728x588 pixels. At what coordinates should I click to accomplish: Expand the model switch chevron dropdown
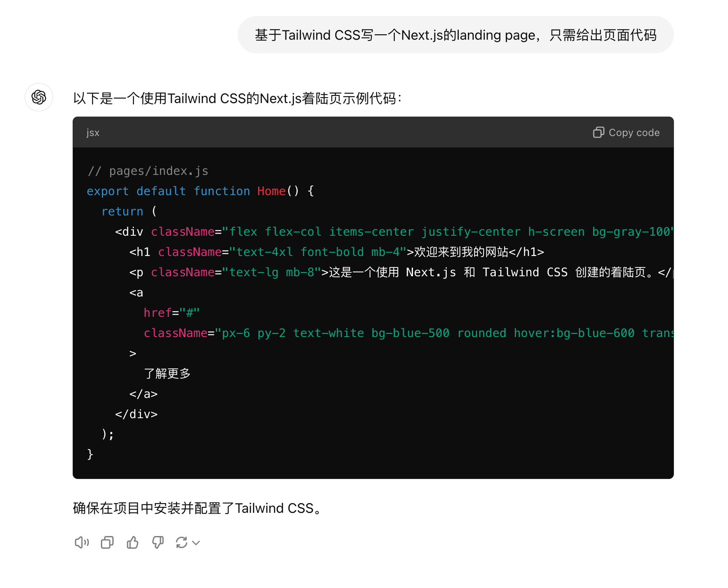click(196, 543)
